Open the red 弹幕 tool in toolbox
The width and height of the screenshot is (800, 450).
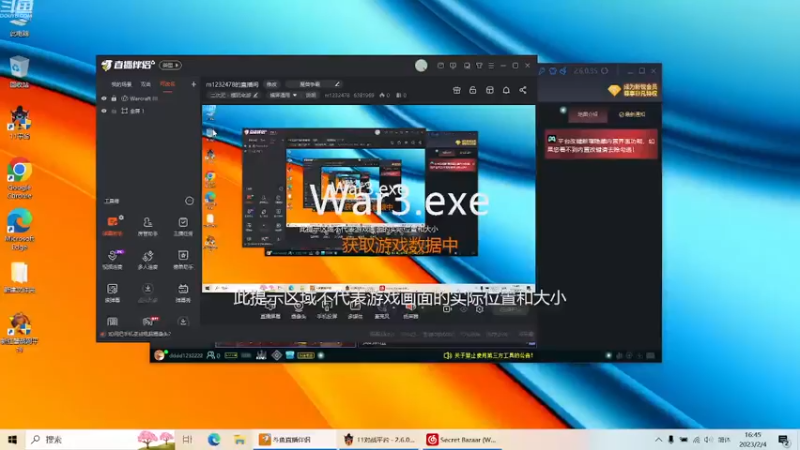tap(113, 226)
